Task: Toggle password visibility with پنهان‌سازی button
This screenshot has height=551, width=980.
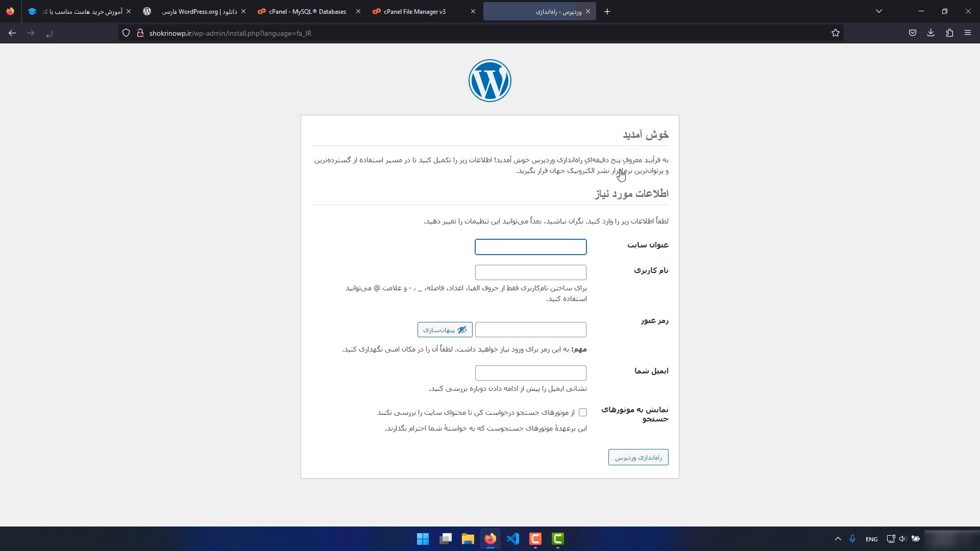Action: pos(445,330)
